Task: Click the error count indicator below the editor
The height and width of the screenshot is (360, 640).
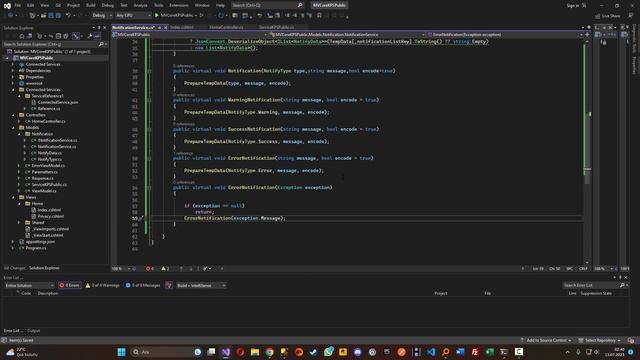Action: point(150,269)
